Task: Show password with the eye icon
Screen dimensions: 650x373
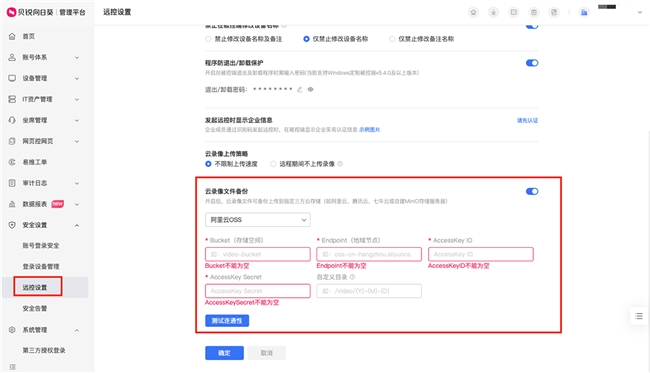Action: 310,89
